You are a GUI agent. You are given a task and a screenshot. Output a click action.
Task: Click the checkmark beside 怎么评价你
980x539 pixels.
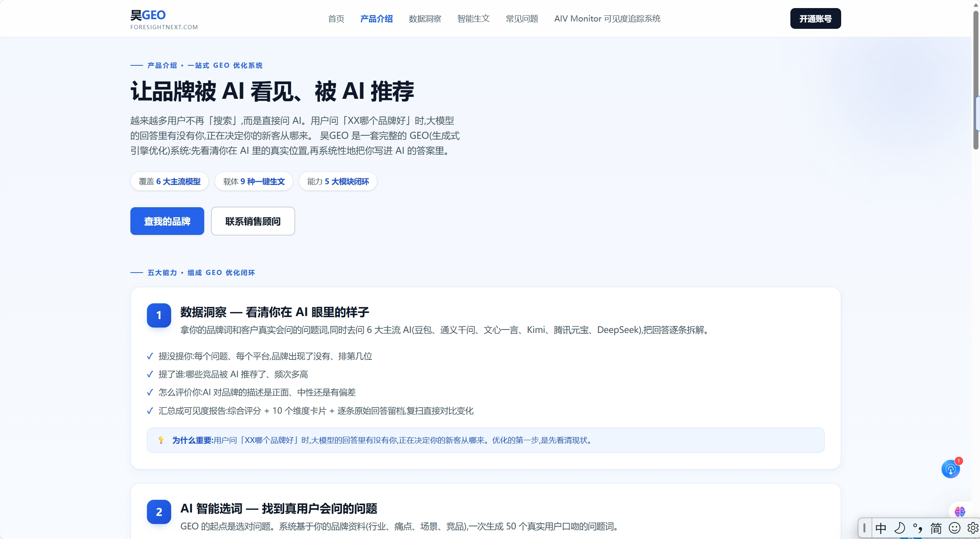[x=150, y=392]
